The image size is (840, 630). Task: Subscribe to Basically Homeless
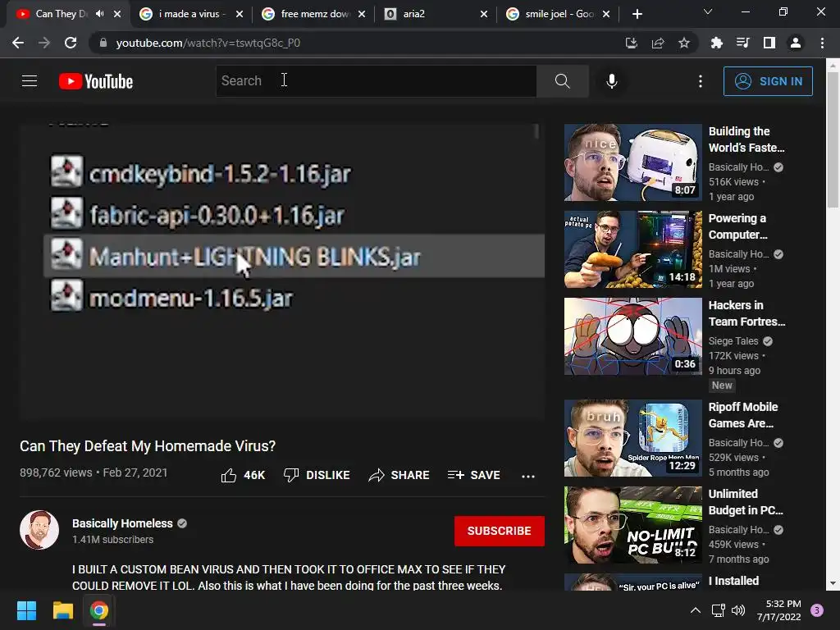click(x=499, y=531)
